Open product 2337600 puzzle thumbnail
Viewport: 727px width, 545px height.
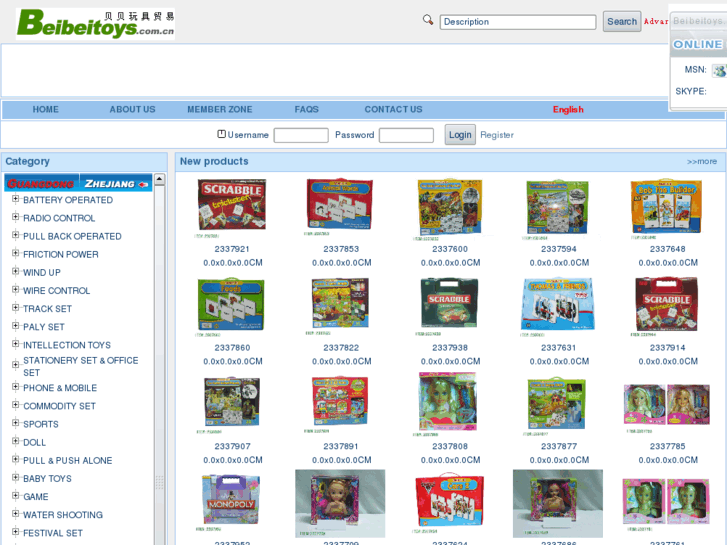tap(450, 207)
